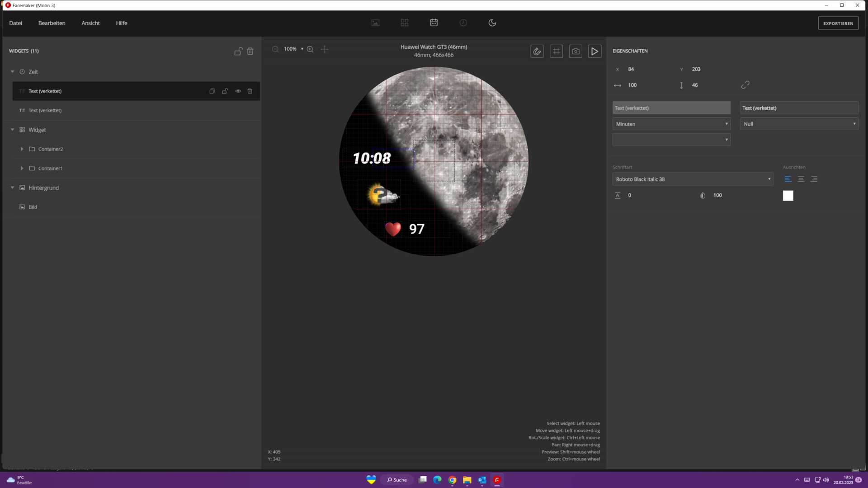868x488 pixels.
Task: Delete the selected Text (verkettet) row
Action: (x=250, y=91)
